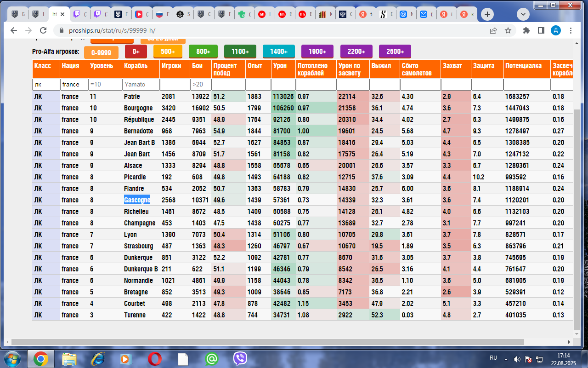
Task: Open the Chrome extensions puzzle icon
Action: tap(526, 30)
